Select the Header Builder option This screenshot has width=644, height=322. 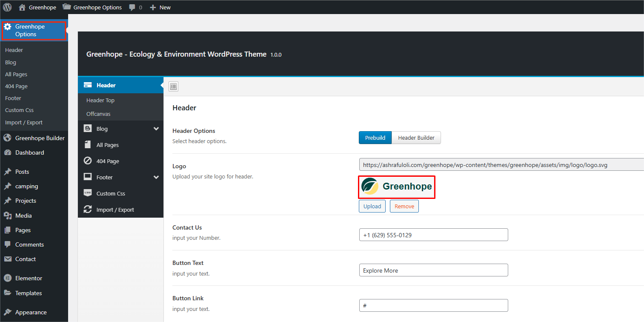(x=416, y=138)
